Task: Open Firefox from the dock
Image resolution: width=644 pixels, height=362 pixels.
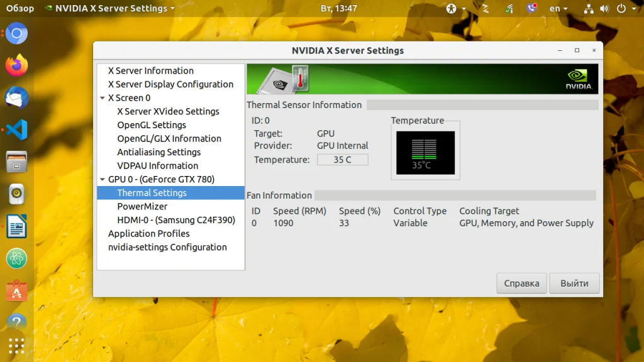Action: 17,65
